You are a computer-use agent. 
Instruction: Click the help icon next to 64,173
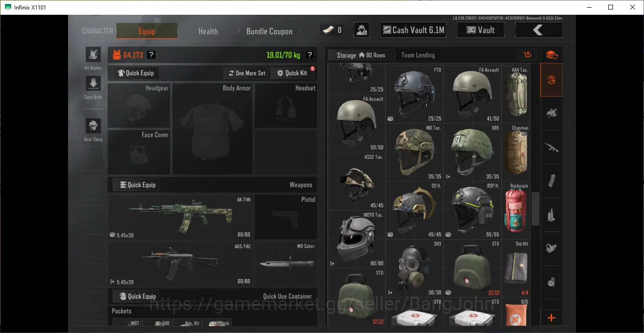click(x=151, y=55)
